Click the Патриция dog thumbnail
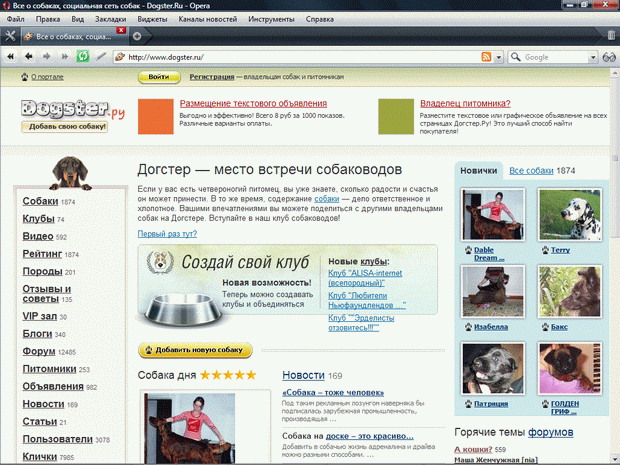620x465 pixels. pyautogui.click(x=493, y=369)
